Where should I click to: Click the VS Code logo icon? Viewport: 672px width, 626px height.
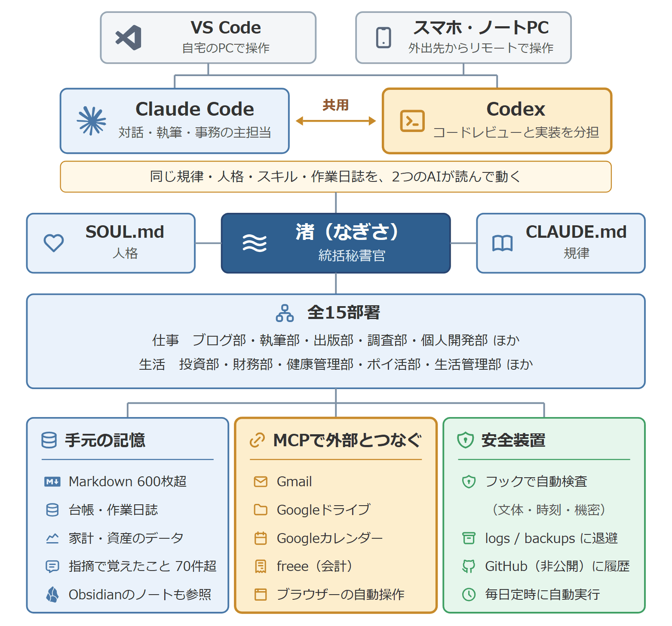[x=129, y=38]
